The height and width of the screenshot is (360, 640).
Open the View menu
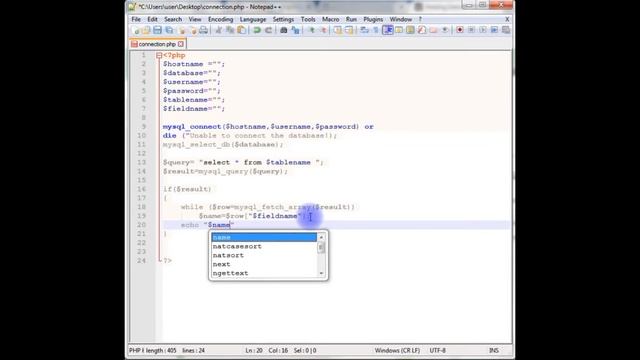coord(195,19)
